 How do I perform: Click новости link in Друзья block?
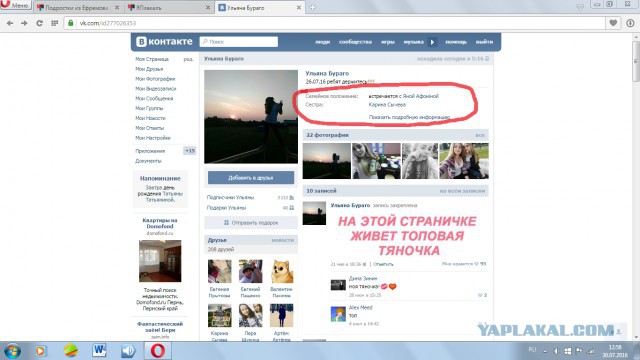coord(282,240)
